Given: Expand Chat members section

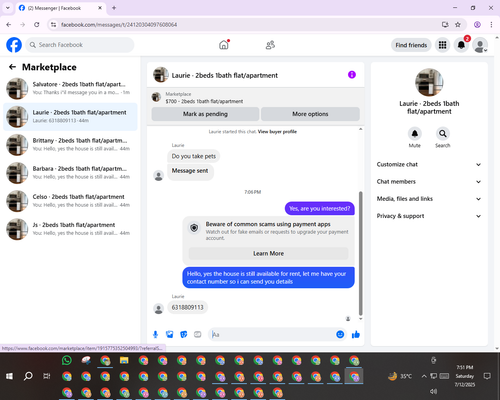Looking at the screenshot, I should tap(429, 182).
